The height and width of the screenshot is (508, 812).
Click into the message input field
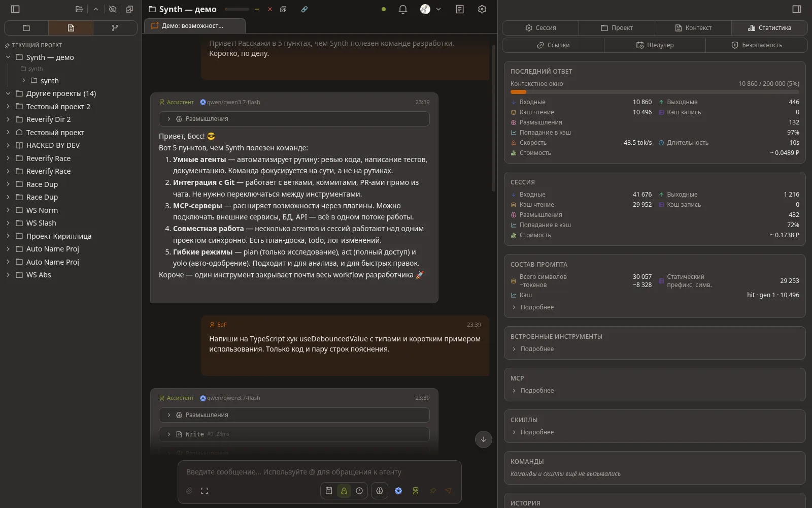[x=320, y=472]
